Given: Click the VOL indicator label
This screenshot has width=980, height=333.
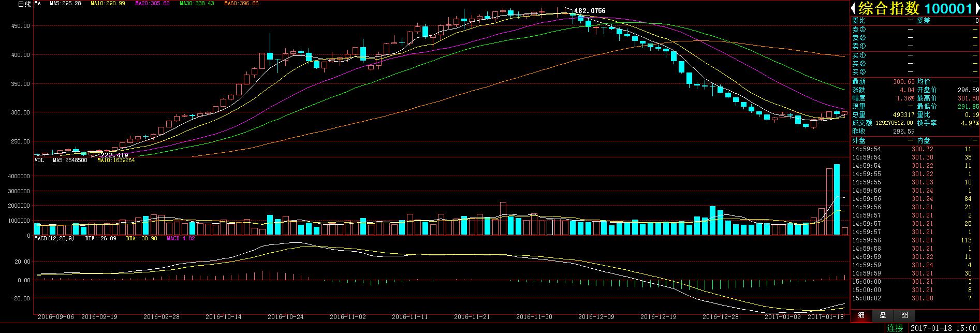Looking at the screenshot, I should click(x=39, y=161).
